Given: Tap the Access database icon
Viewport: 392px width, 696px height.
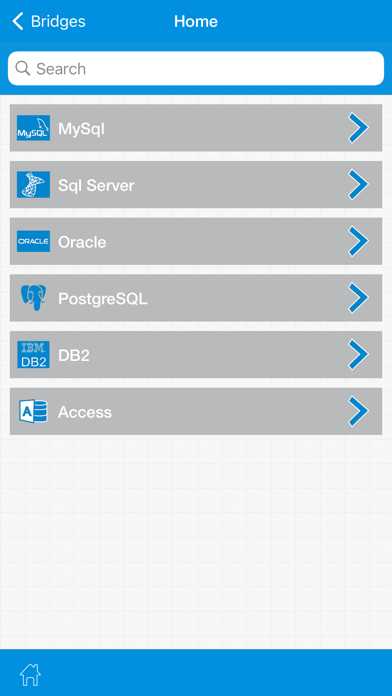Looking at the screenshot, I should [x=33, y=411].
